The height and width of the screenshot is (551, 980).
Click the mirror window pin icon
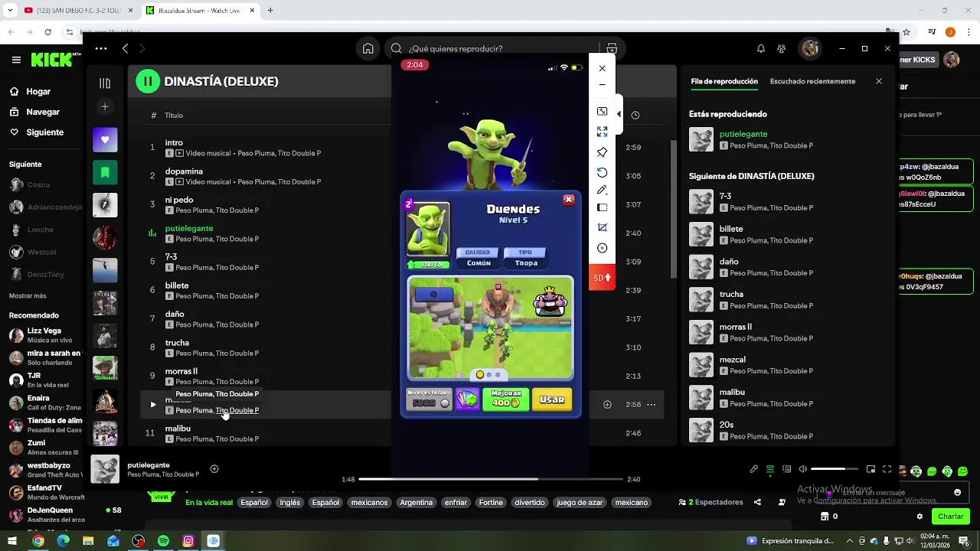point(602,152)
